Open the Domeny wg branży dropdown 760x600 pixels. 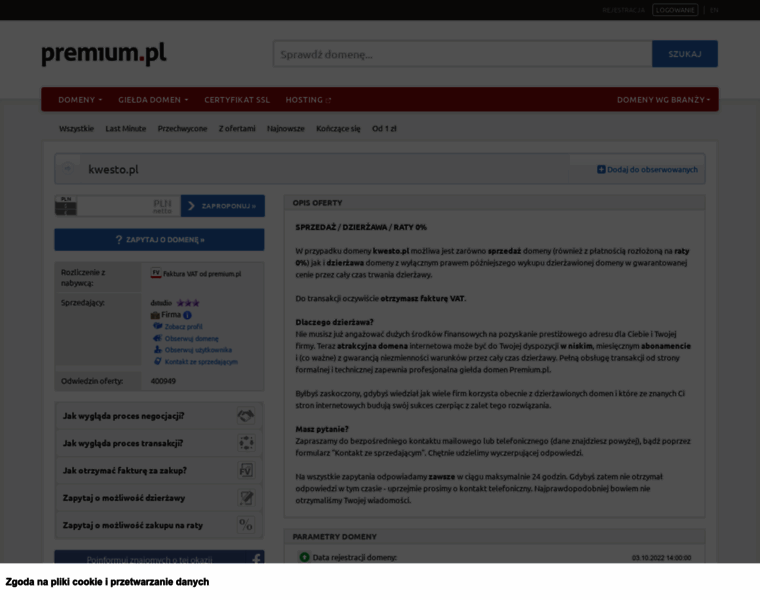click(663, 100)
